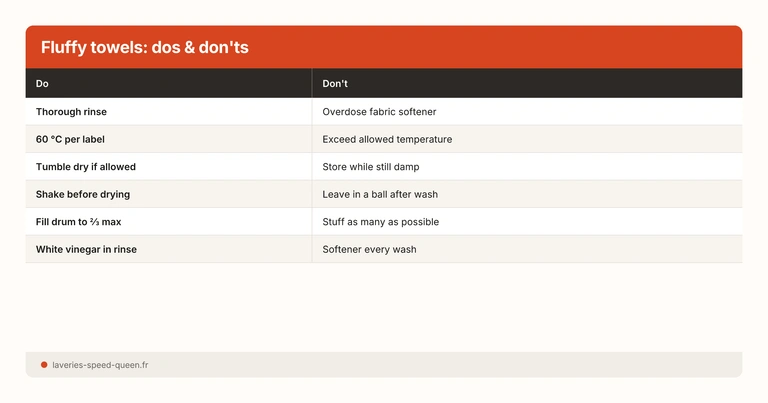Select the "Shake before drying" cell

pos(83,194)
